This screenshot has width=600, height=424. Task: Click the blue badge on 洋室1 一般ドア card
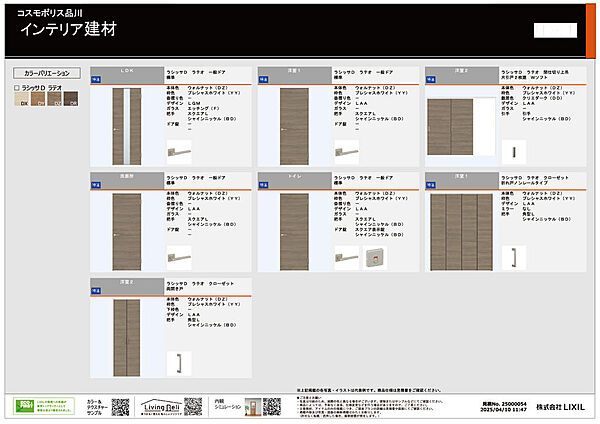pyautogui.click(x=263, y=80)
